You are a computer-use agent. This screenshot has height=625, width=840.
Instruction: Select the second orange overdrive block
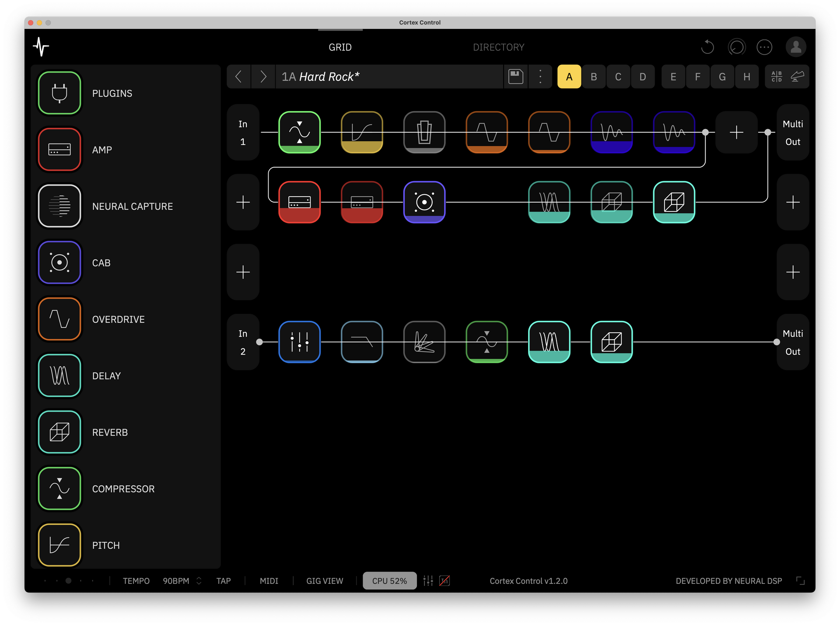(x=549, y=132)
